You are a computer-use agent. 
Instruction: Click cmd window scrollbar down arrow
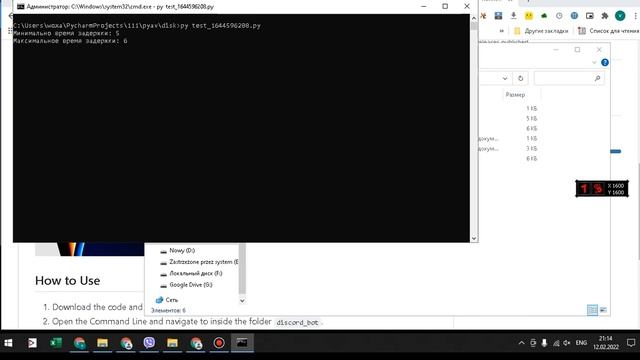474,238
